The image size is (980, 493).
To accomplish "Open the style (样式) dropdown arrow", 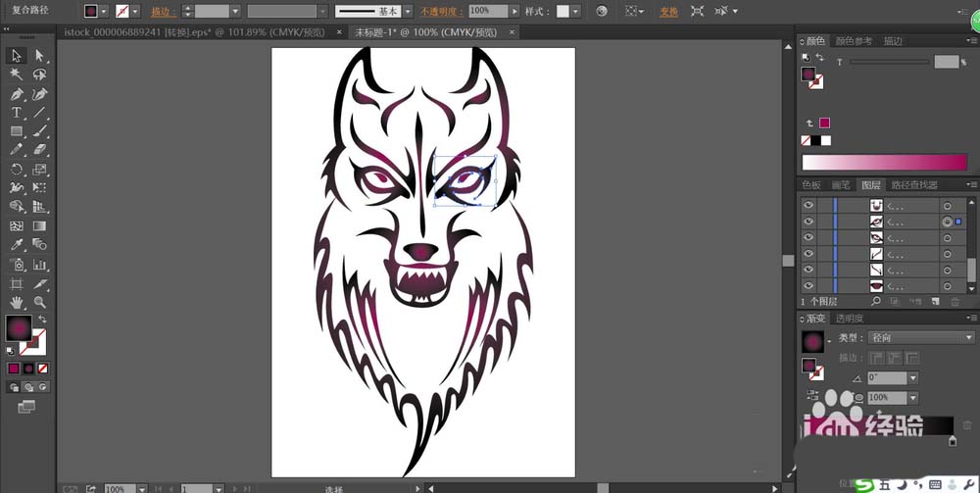I will point(575,11).
